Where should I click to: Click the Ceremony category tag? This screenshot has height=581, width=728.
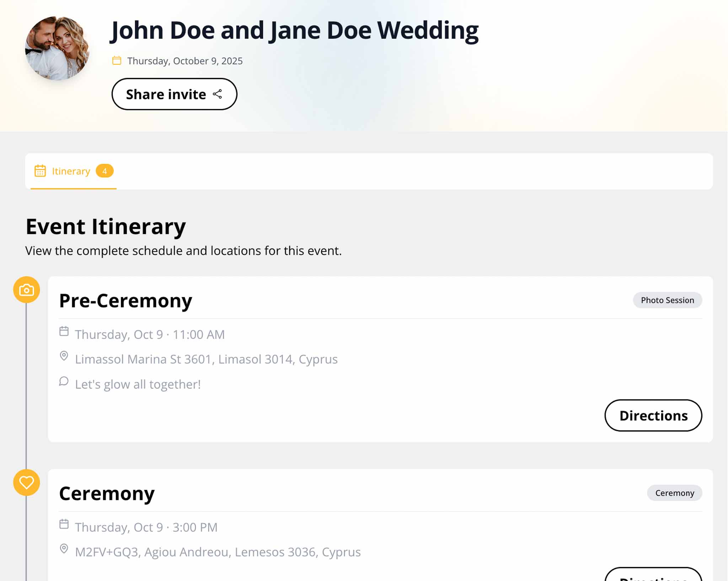pos(674,493)
